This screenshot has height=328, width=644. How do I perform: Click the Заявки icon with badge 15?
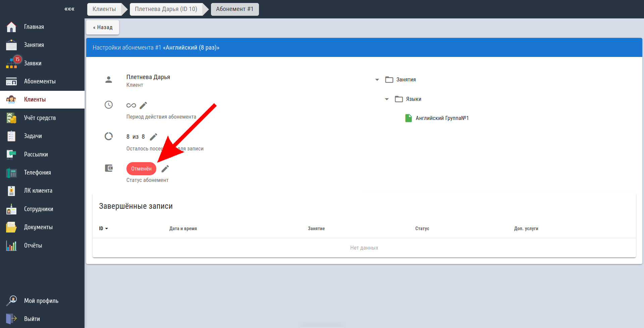pos(11,63)
